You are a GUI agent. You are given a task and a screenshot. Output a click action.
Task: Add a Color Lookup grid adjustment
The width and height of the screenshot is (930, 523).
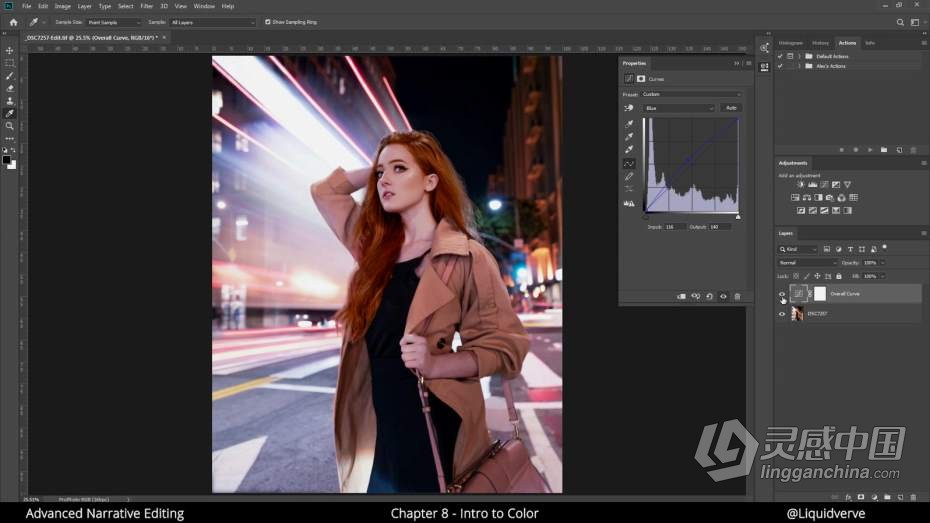pyautogui.click(x=853, y=197)
